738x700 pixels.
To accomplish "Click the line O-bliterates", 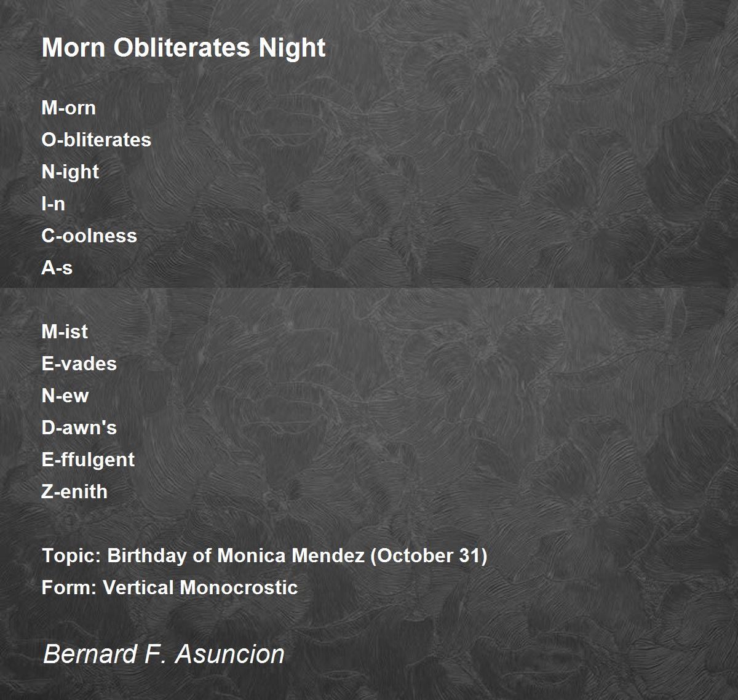I will [96, 140].
